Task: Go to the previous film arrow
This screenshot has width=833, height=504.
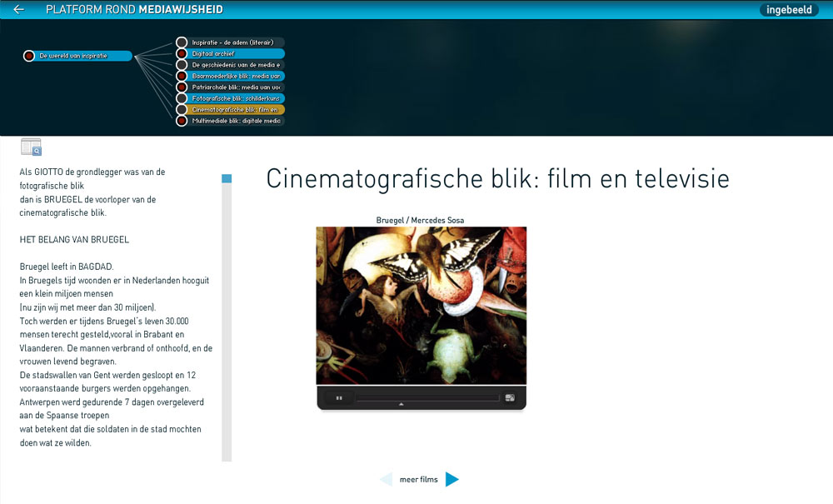Action: 387,479
